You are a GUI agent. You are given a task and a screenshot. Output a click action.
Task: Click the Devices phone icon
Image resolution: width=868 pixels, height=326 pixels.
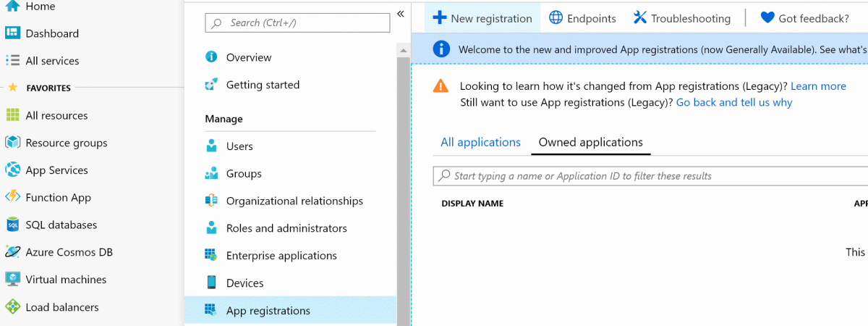point(211,283)
